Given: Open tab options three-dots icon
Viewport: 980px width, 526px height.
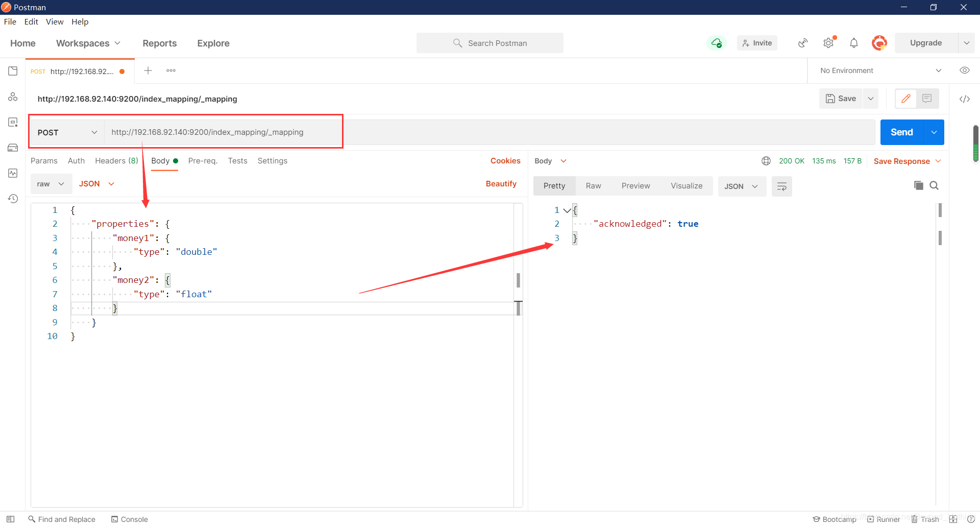Looking at the screenshot, I should point(171,70).
